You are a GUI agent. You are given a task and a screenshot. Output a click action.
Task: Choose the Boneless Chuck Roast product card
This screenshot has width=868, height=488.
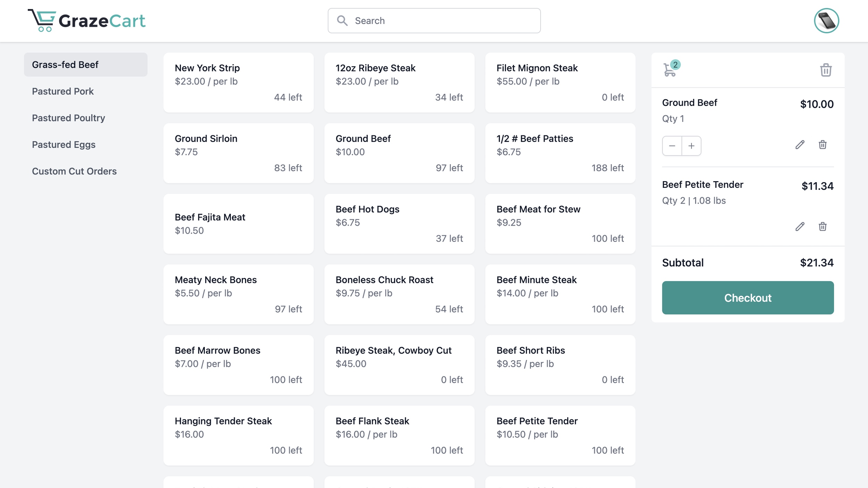point(399,294)
